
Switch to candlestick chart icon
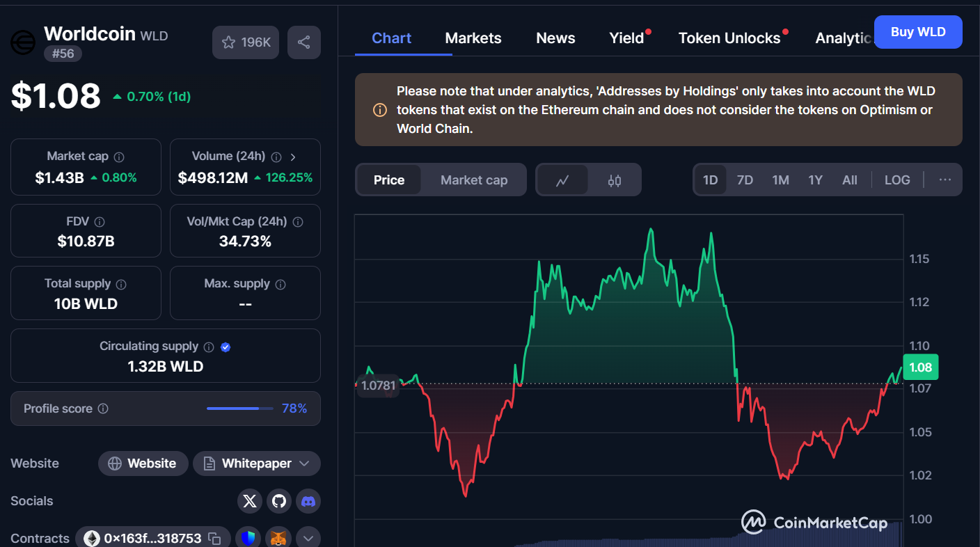tap(614, 180)
